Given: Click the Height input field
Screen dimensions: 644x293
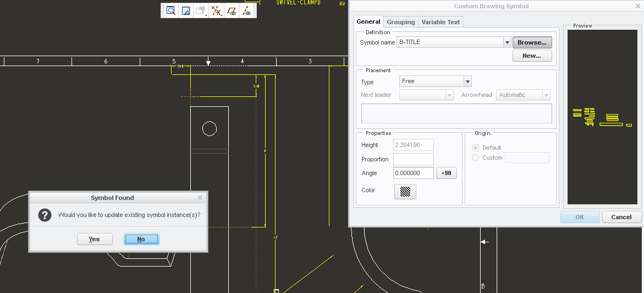Looking at the screenshot, I should point(413,145).
